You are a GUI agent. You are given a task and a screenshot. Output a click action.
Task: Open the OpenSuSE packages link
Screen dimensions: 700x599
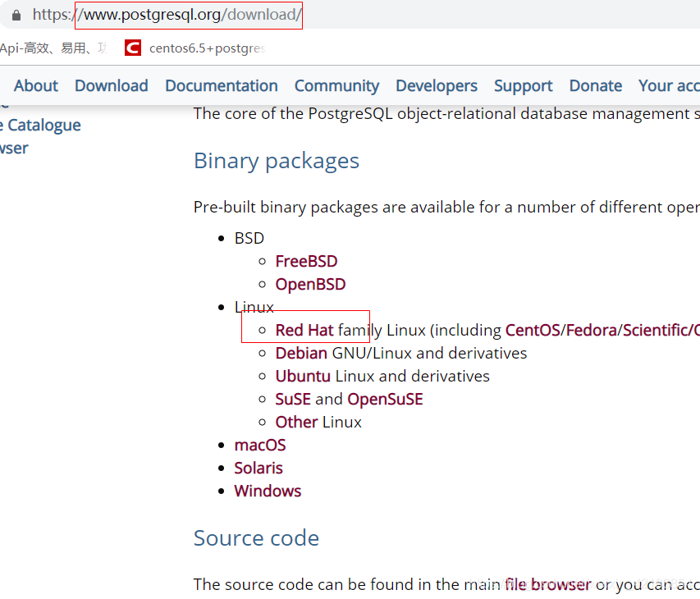tap(385, 399)
